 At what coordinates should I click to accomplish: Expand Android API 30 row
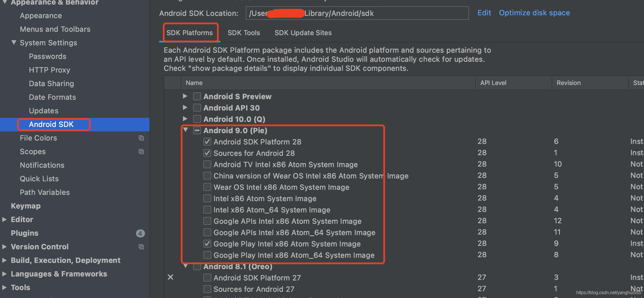pos(185,107)
